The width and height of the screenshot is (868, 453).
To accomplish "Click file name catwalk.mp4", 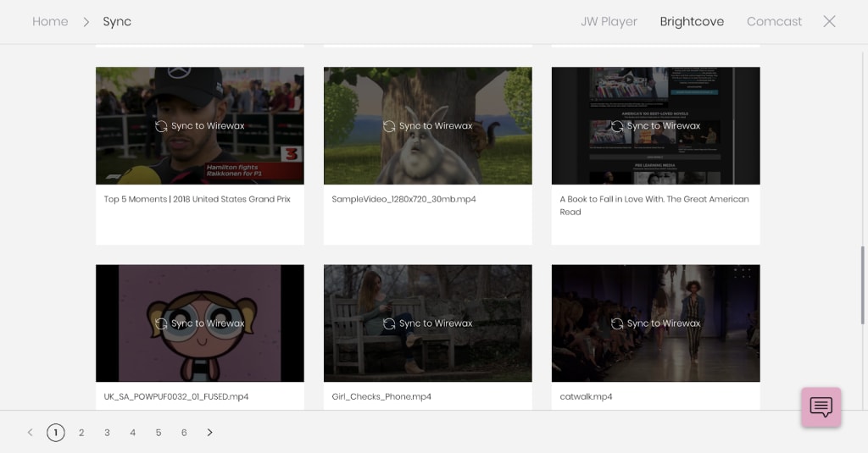I will tap(586, 396).
